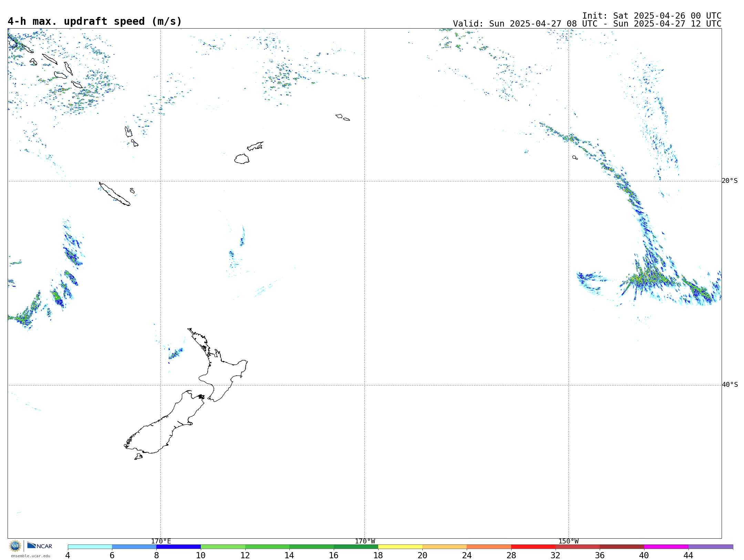Pick the light blue 6-8 colorbar swatch
Screen dimensions: 744x560
pyautogui.click(x=134, y=547)
